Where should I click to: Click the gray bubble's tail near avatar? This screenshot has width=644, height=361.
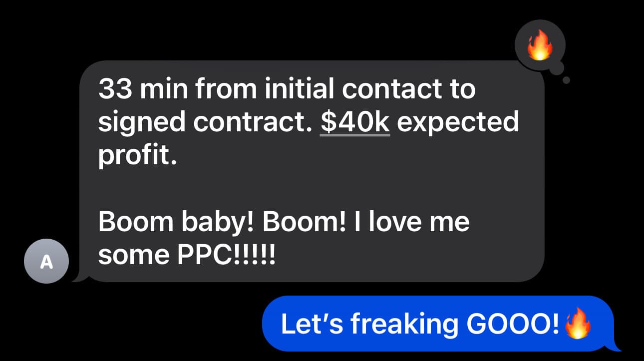79,277
